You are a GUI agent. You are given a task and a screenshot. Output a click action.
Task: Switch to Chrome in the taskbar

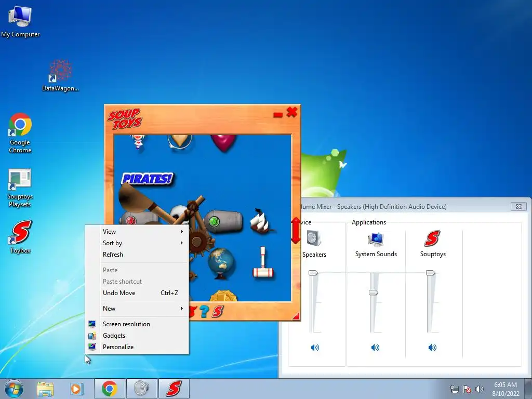click(109, 389)
